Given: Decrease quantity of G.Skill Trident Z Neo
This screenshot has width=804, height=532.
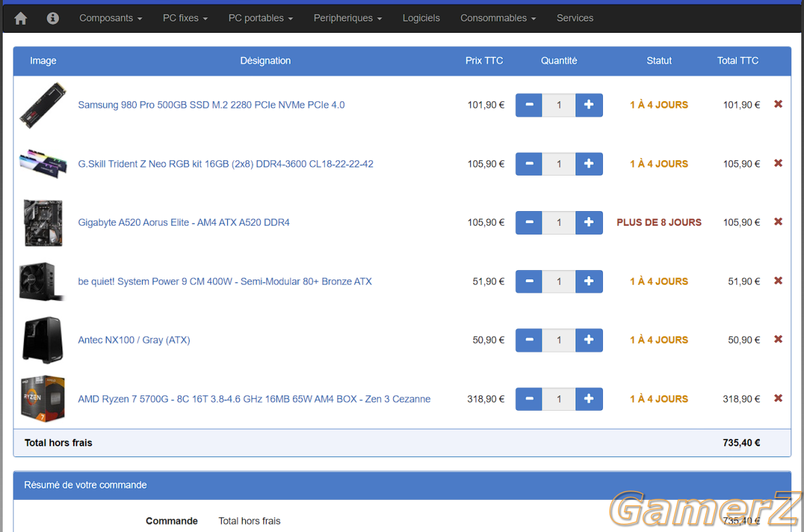Looking at the screenshot, I should (529, 164).
